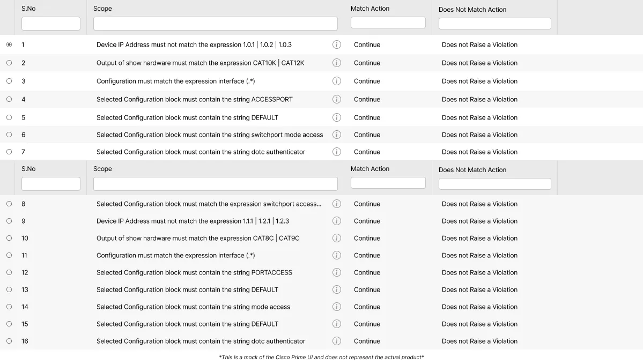Click info icon for mode access string rule
The height and width of the screenshot is (364, 643).
[337, 307]
